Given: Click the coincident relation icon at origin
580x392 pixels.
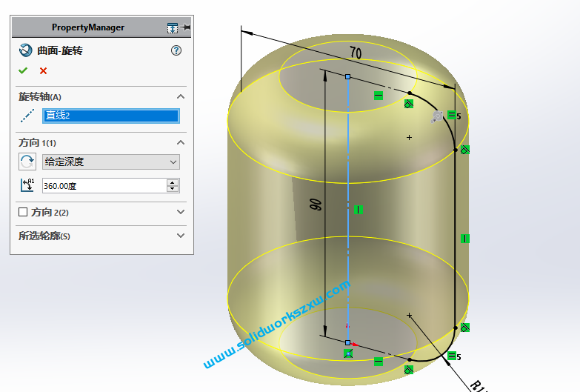Looking at the screenshot, I should pyautogui.click(x=348, y=353).
